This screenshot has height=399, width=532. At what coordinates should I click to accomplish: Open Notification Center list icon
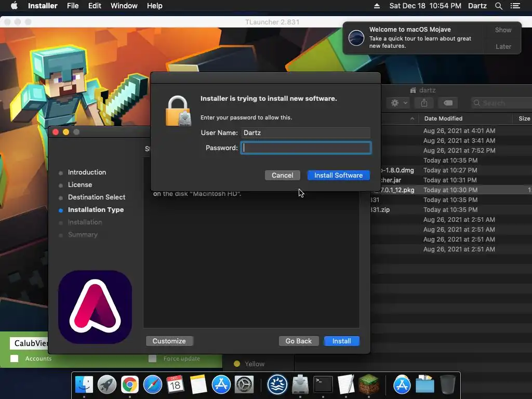(x=515, y=6)
